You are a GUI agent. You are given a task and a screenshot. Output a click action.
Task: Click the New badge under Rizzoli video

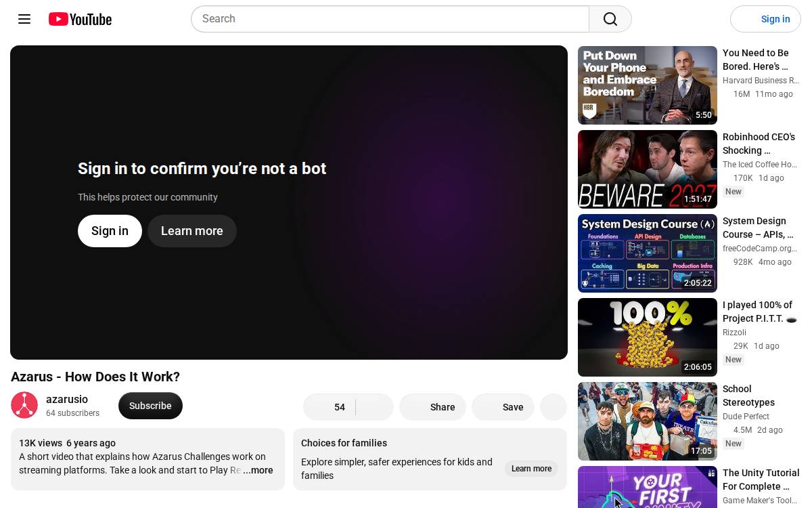point(734,360)
